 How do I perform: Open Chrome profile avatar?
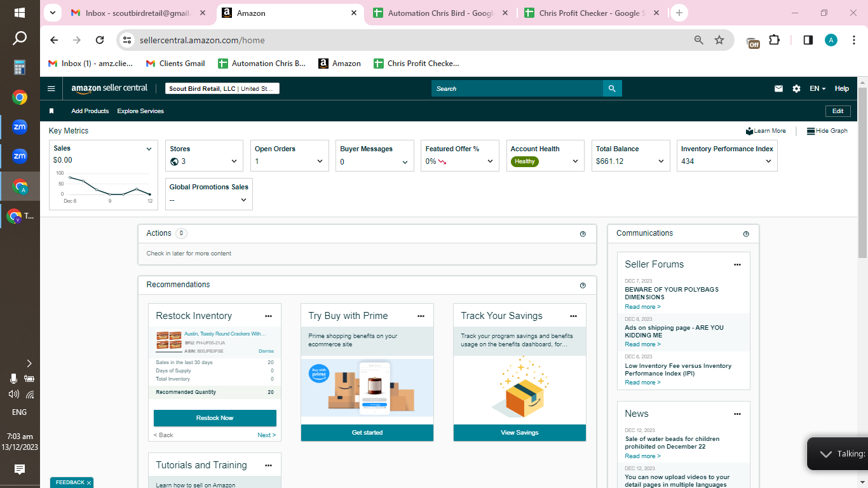831,40
